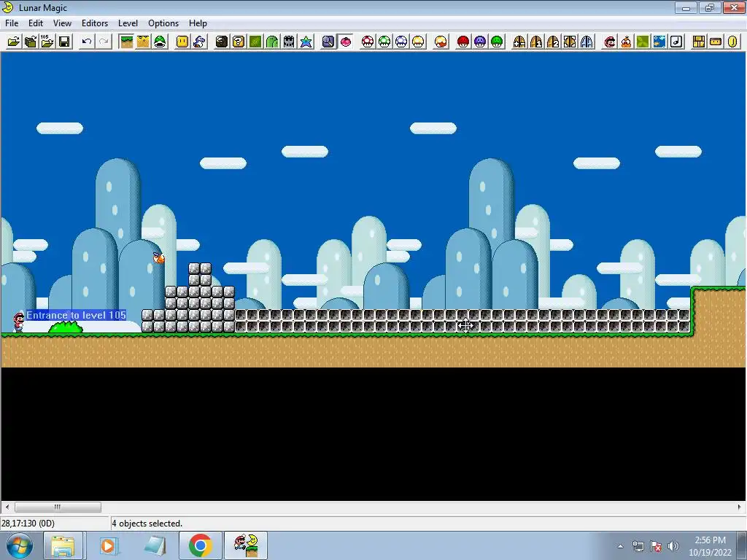Click the red poison mushroom icon
Viewport: 747px width, 560px height.
463,42
